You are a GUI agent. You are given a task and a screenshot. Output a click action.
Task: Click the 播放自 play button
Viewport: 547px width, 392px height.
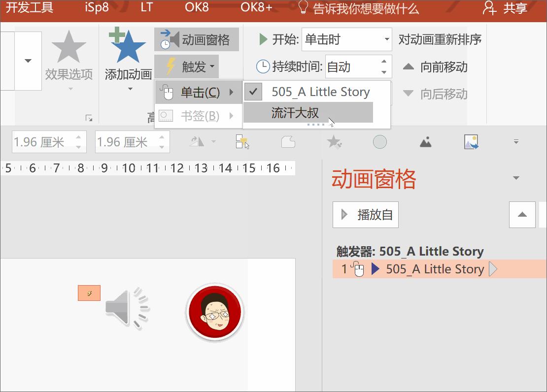(365, 215)
